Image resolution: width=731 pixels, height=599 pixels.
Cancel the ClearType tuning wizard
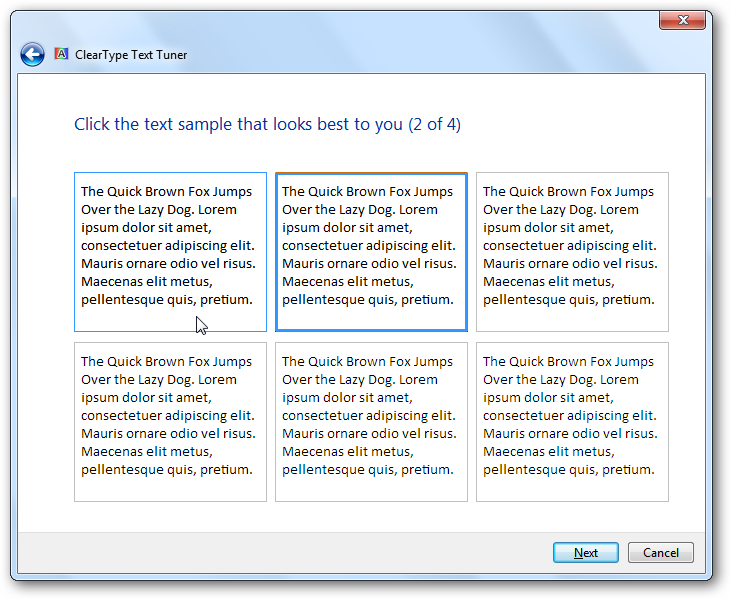click(x=661, y=552)
